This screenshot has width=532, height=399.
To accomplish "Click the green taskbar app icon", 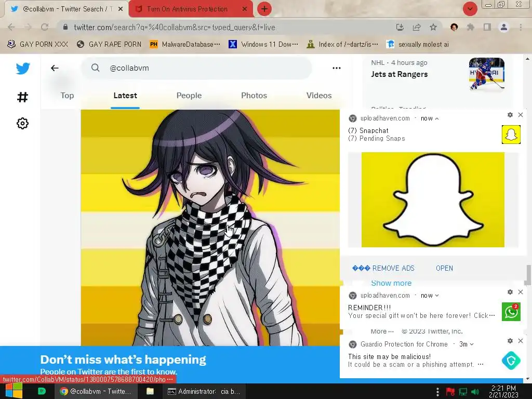I will click(x=42, y=391).
